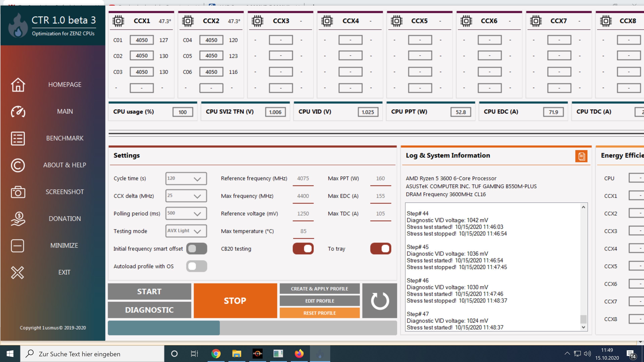Click the C06 frequency box
The width and height of the screenshot is (644, 362).
click(x=211, y=72)
